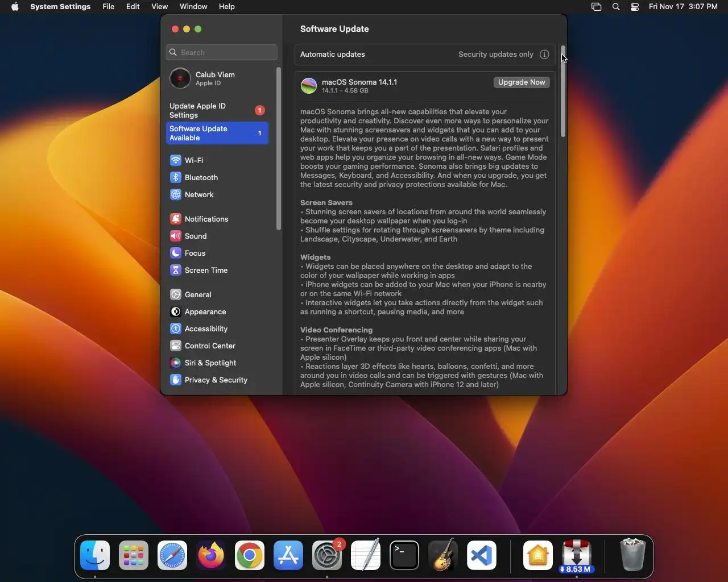This screenshot has height=582, width=728.
Task: Click the Automatic updates info icon
Action: 544,55
